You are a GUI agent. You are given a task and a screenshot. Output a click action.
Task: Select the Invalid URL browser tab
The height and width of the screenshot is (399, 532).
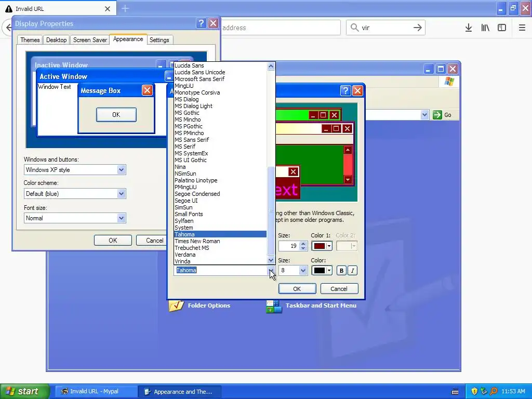58,9
